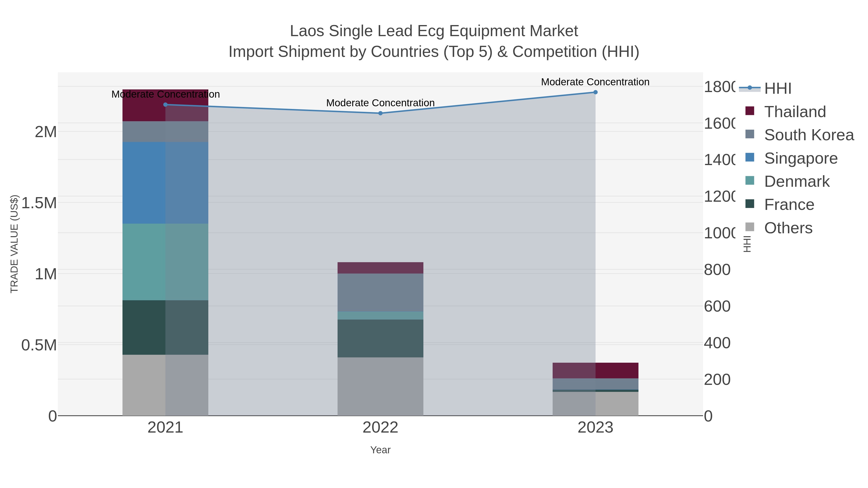The width and height of the screenshot is (868, 488).
Task: Click the HHI line marker for 2021
Action: click(165, 105)
